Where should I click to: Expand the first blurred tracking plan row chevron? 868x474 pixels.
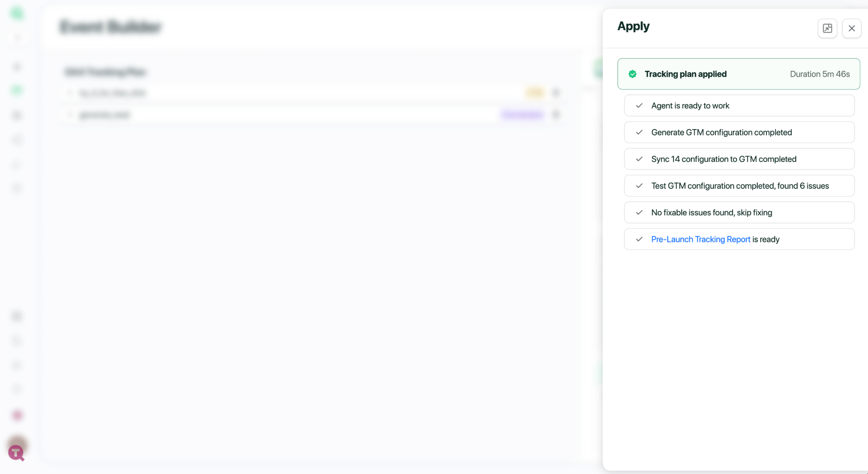click(70, 93)
